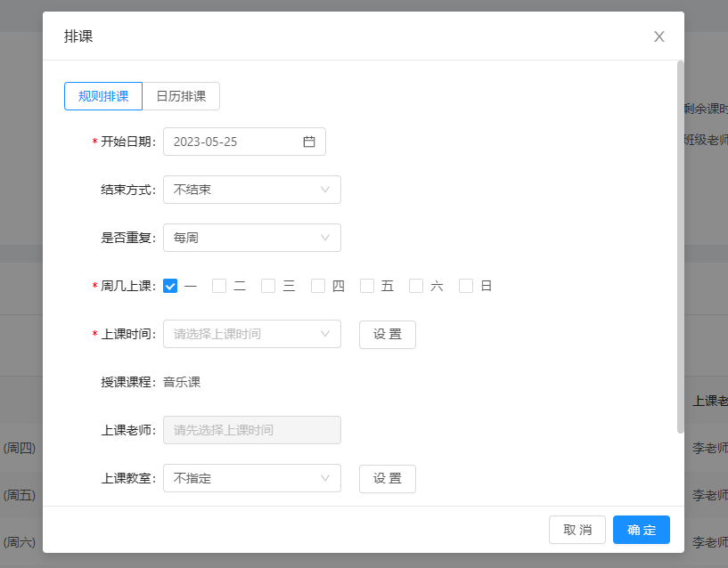Switch to the 日历排课 tab
728x568 pixels.
pos(181,96)
